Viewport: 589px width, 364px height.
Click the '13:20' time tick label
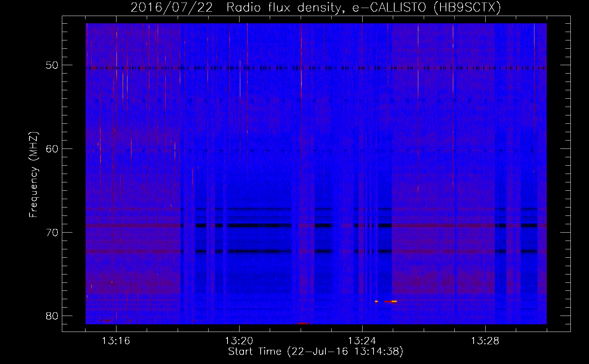pos(239,341)
